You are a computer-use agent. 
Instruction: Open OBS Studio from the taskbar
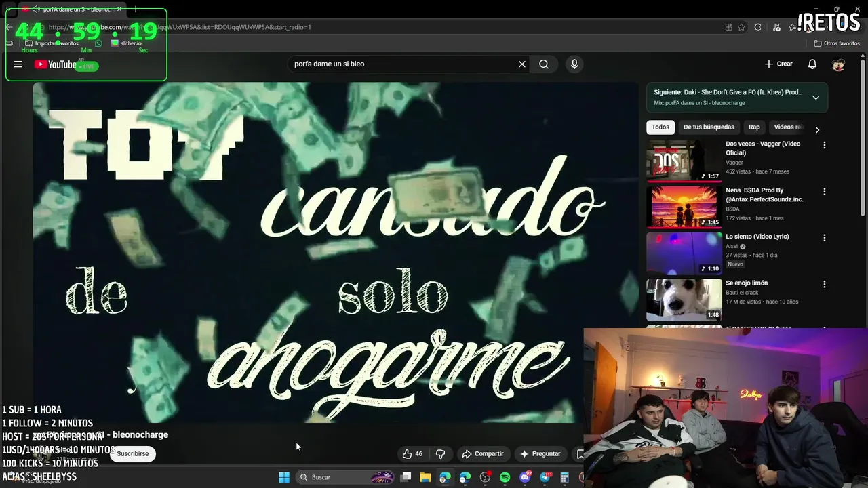485,477
